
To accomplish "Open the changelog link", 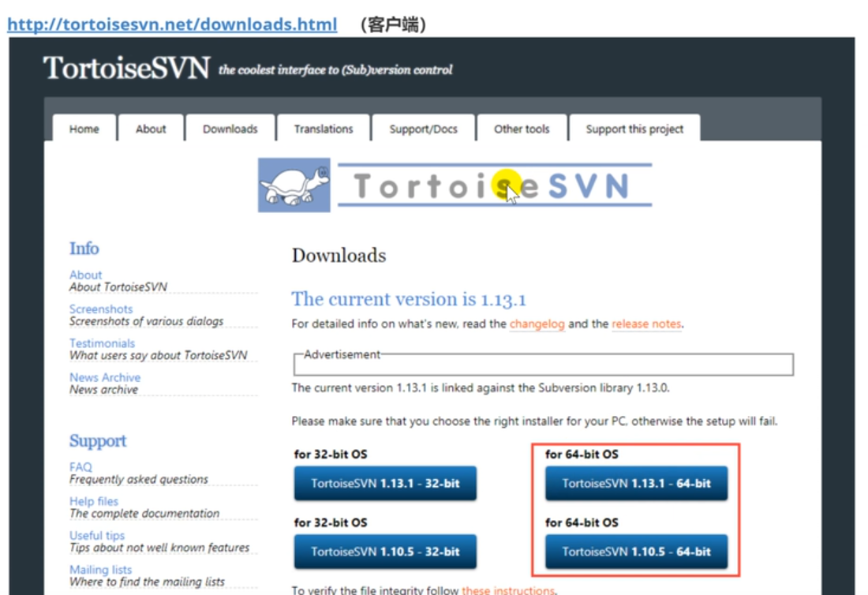I will [x=537, y=324].
